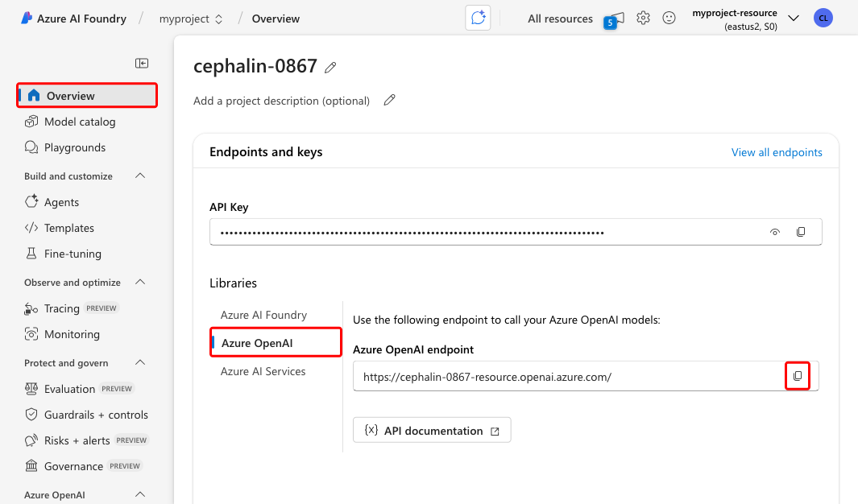858x504 pixels.
Task: Edit the project name cephalin-0867
Action: (330, 68)
